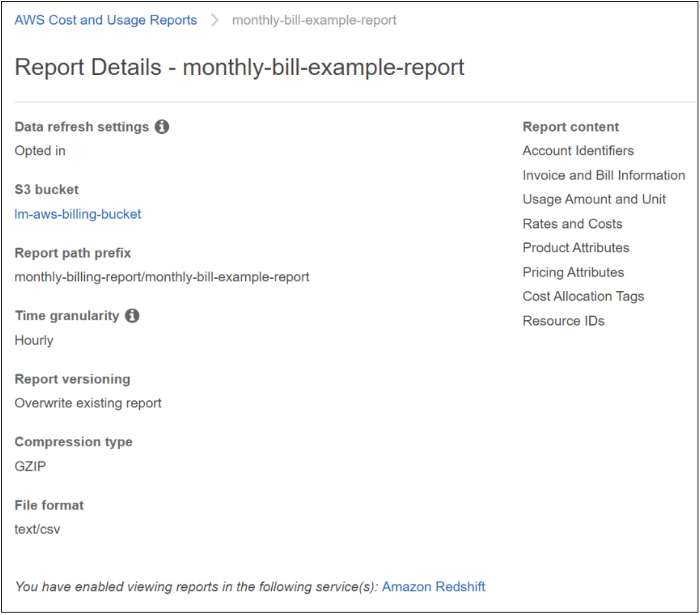This screenshot has width=700, height=615.
Task: Select the Product Attributes item
Action: [575, 248]
